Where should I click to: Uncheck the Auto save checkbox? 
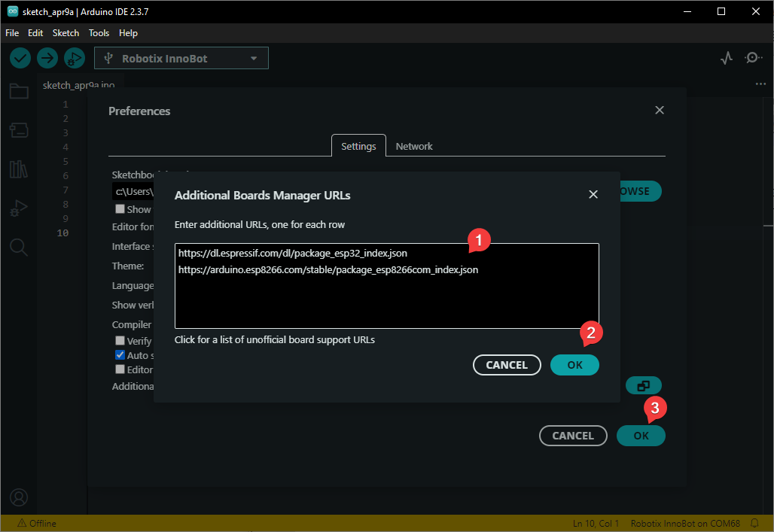(x=120, y=355)
